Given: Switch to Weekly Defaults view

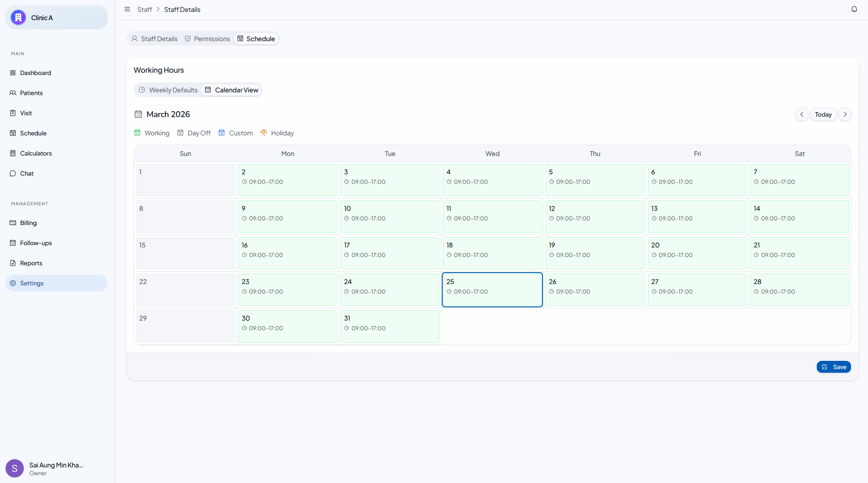Looking at the screenshot, I should [x=168, y=90].
